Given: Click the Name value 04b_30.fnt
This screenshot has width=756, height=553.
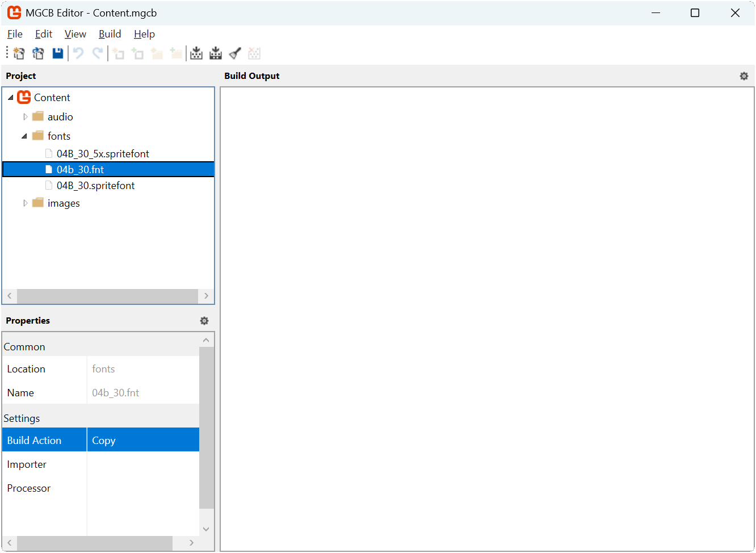Looking at the screenshot, I should (115, 393).
